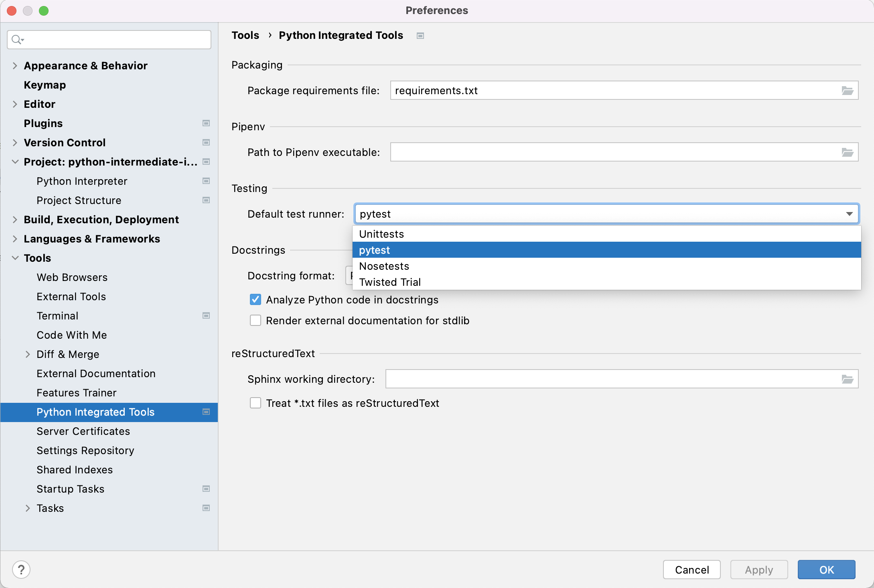Apply the current preference changes
This screenshot has width=874, height=588.
(758, 569)
